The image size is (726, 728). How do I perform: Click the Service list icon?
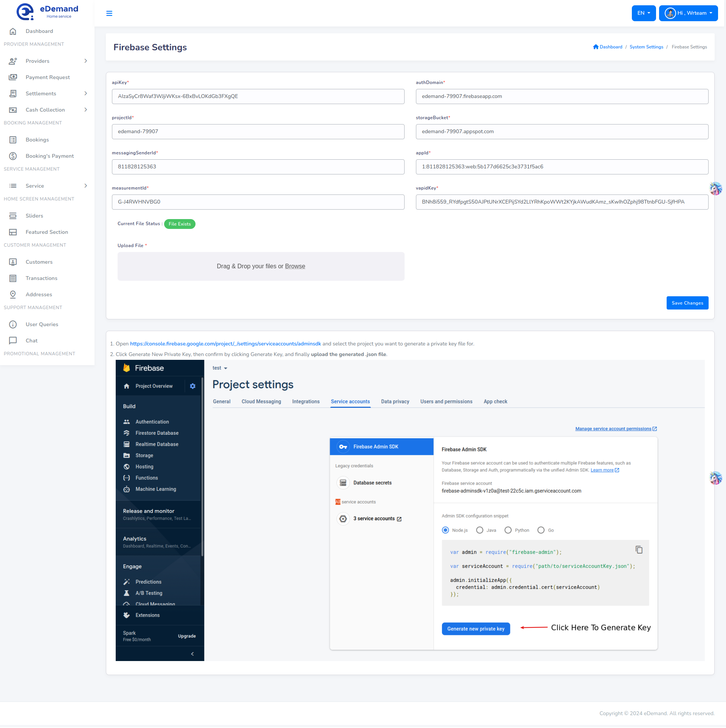click(x=13, y=186)
